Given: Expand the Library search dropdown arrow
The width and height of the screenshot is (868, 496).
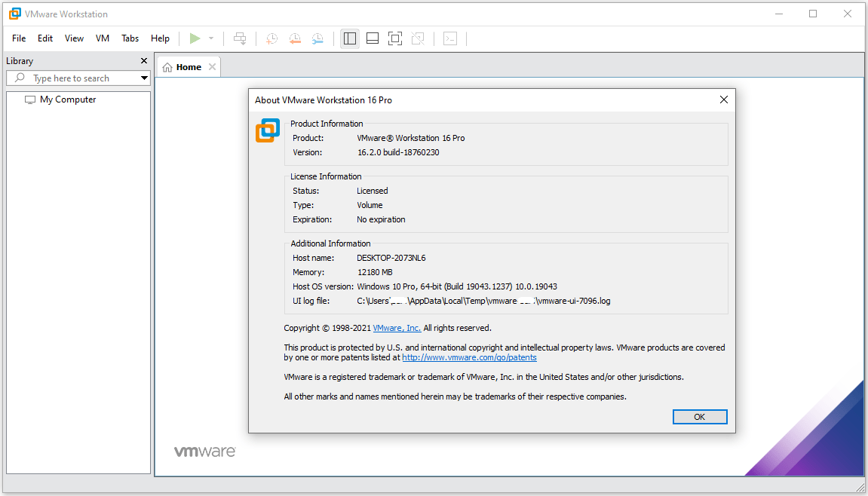Looking at the screenshot, I should pyautogui.click(x=144, y=78).
